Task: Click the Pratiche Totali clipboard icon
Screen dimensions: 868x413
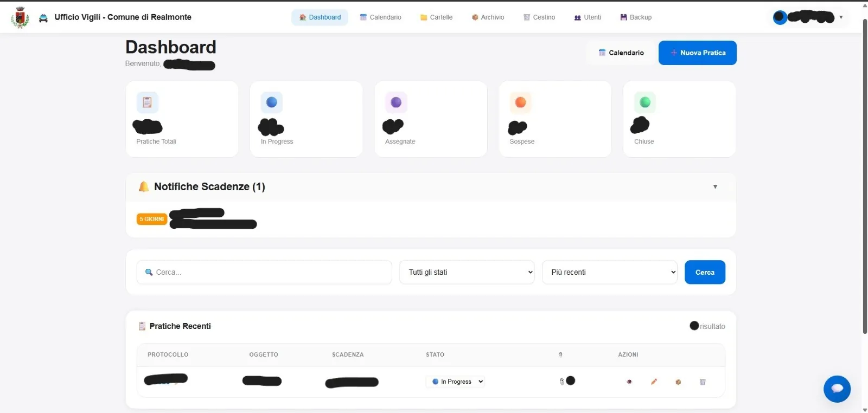Action: (147, 102)
